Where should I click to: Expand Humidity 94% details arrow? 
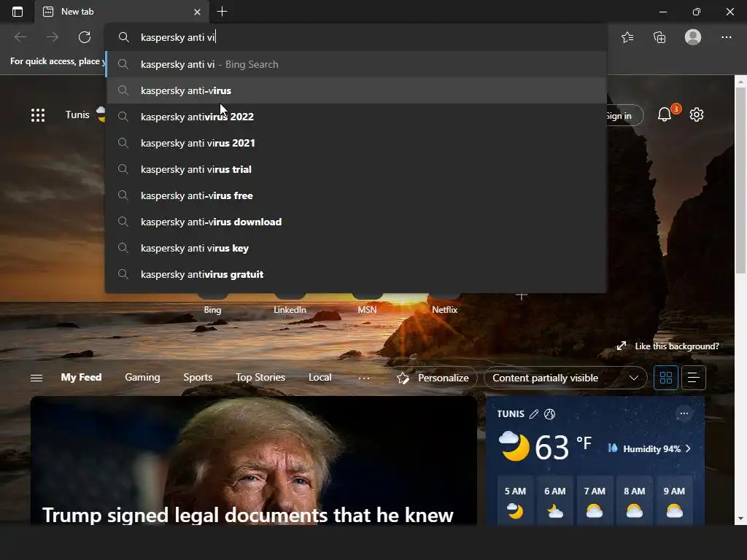click(688, 448)
